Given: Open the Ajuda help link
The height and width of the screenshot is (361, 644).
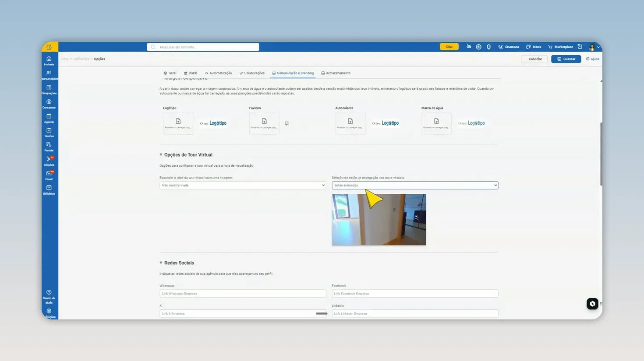Looking at the screenshot, I should click(x=592, y=59).
